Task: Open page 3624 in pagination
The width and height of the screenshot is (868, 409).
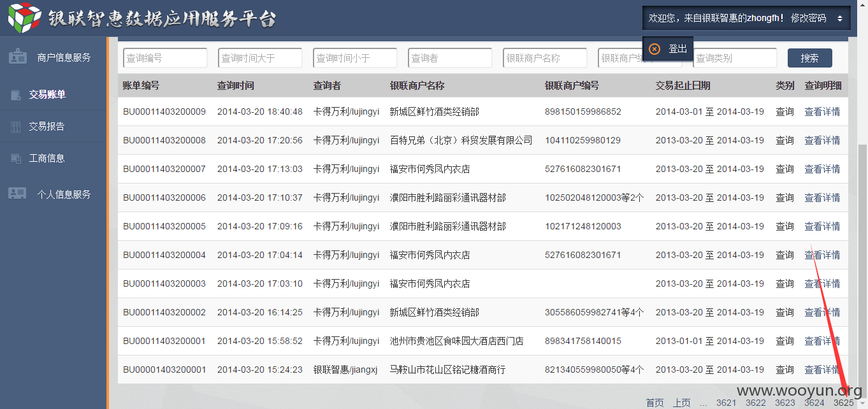Action: (x=814, y=402)
